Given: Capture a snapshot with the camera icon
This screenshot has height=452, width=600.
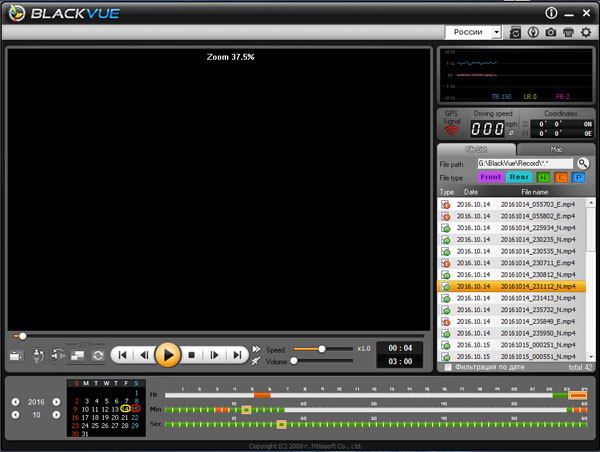Looking at the screenshot, I should coord(551,32).
